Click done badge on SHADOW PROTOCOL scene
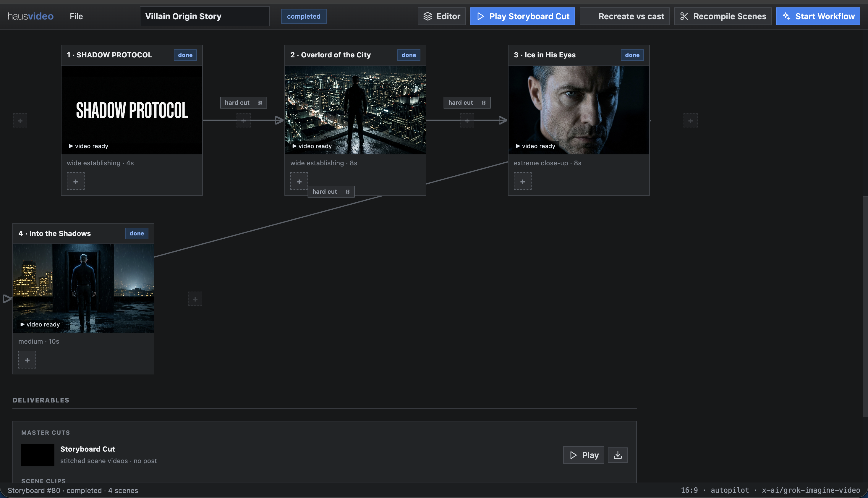The width and height of the screenshot is (868, 498). click(x=185, y=55)
